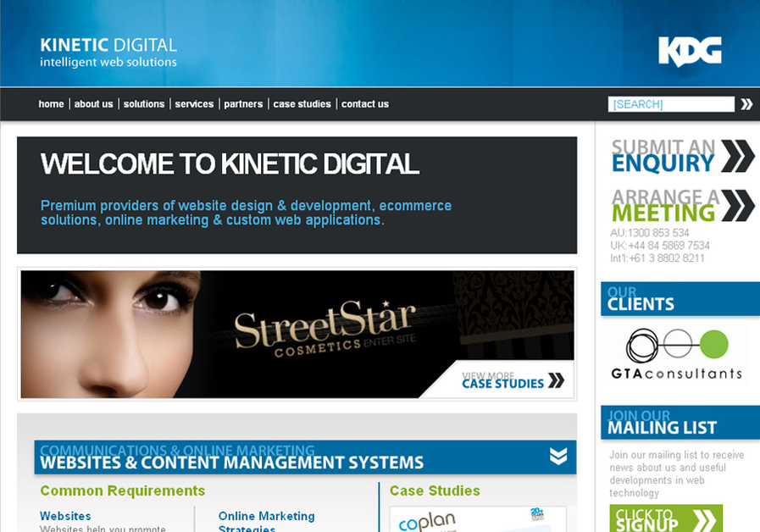Click the CLICK TO SIGNUP button

666,518
